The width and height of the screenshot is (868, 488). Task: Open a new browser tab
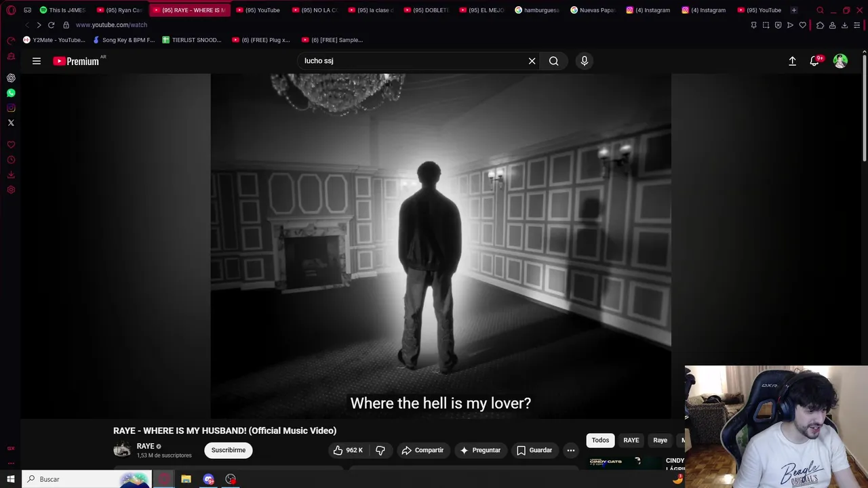794,10
